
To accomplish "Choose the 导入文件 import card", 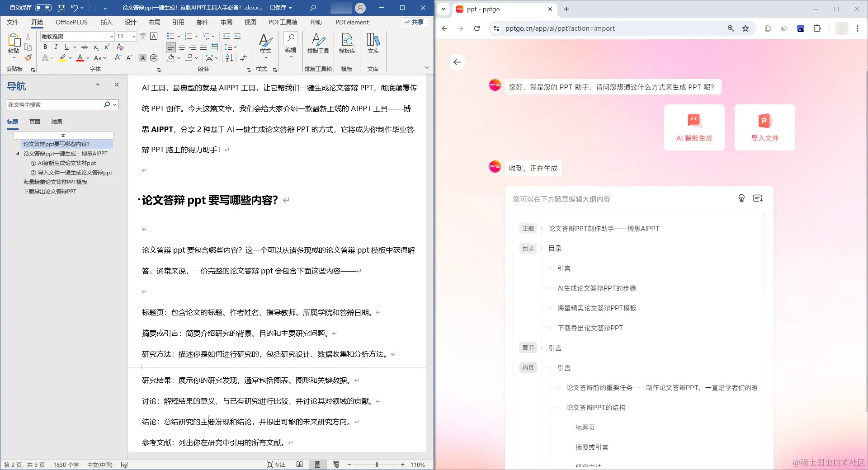I will (x=764, y=127).
